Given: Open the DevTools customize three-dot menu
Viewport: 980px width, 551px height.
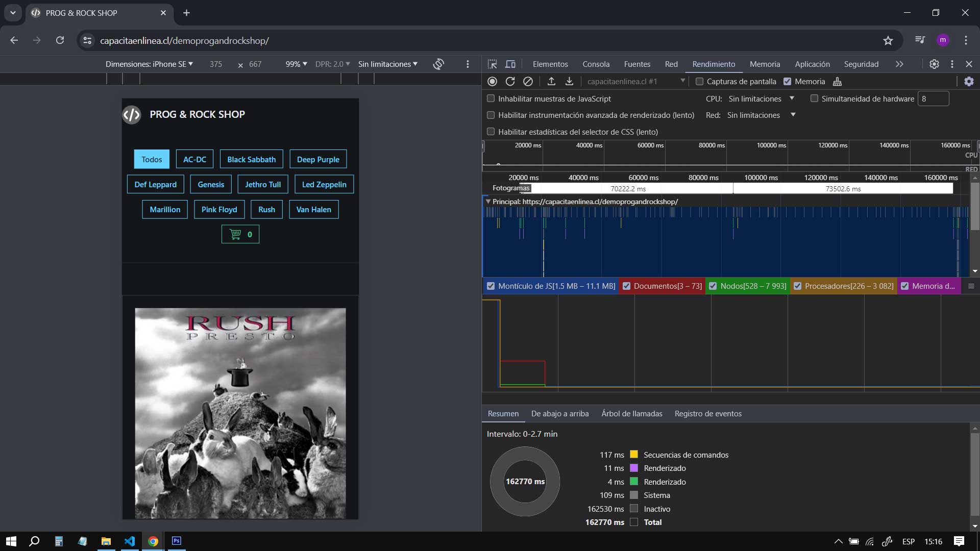Looking at the screenshot, I should tap(952, 64).
